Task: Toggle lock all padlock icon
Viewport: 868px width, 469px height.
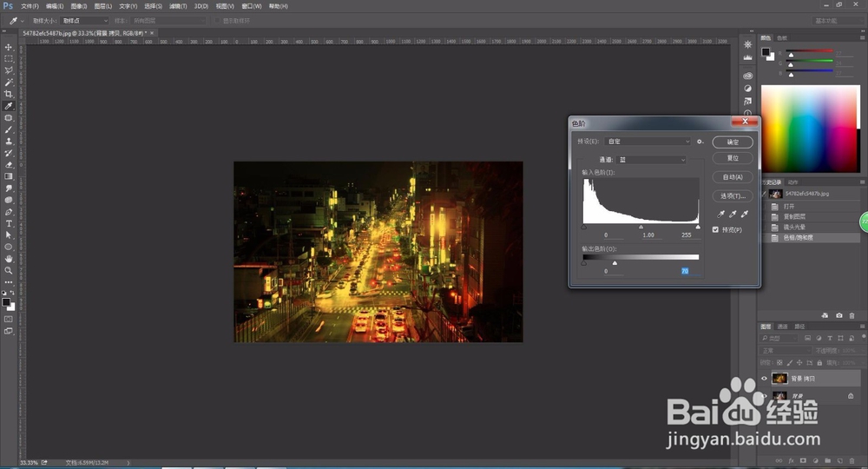Action: [820, 363]
